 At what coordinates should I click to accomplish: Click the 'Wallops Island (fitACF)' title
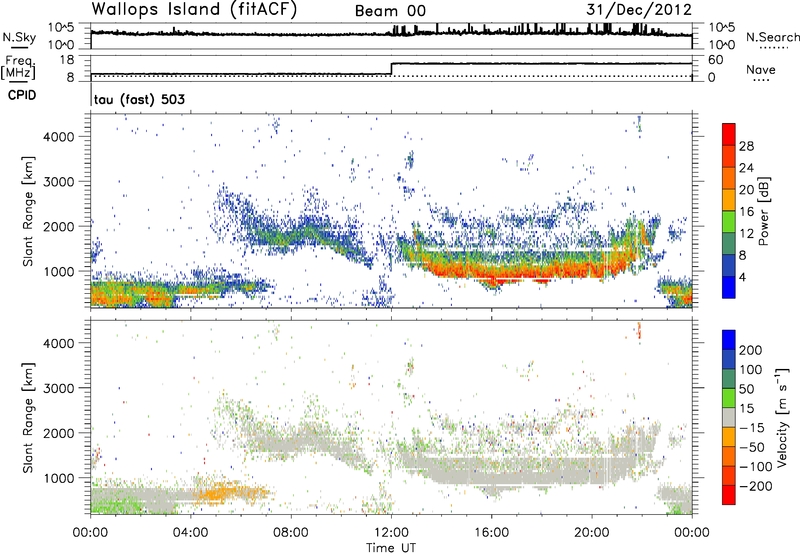click(194, 10)
